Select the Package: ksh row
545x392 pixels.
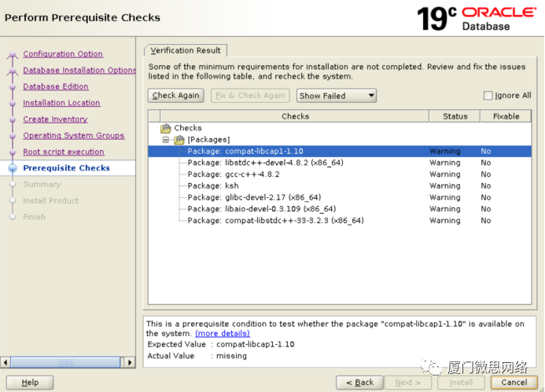tap(340, 185)
